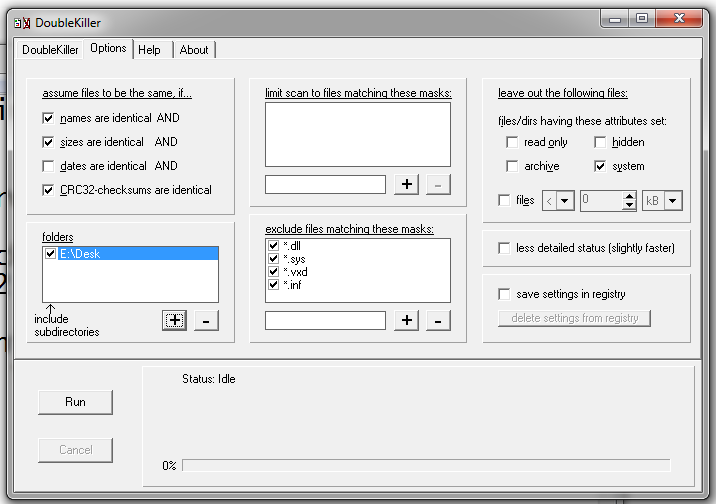Switch to the DoubleKiller tab
Viewport: 716px width, 504px height.
pyautogui.click(x=50, y=50)
